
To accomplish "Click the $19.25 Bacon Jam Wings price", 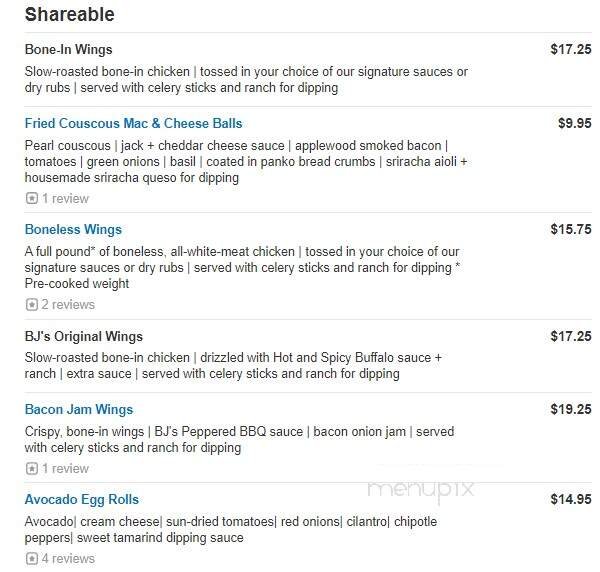I will [x=570, y=410].
